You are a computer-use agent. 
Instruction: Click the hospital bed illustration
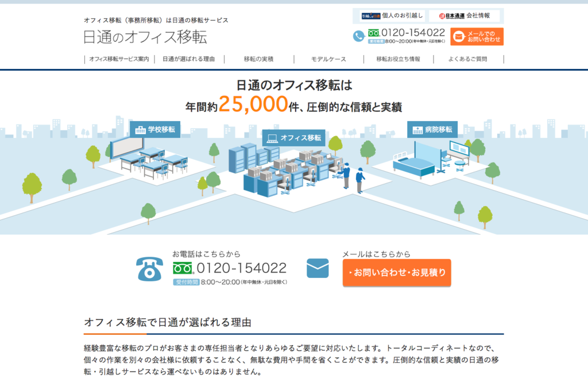[x=413, y=165]
